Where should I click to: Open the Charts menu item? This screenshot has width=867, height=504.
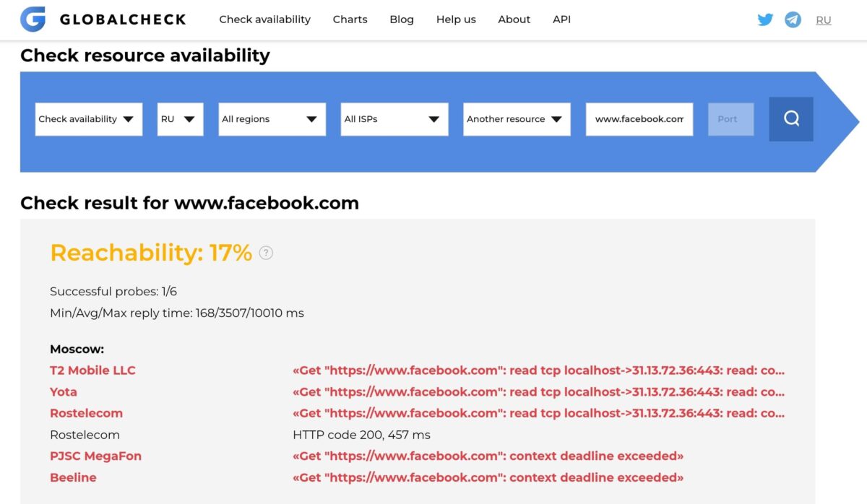tap(350, 19)
